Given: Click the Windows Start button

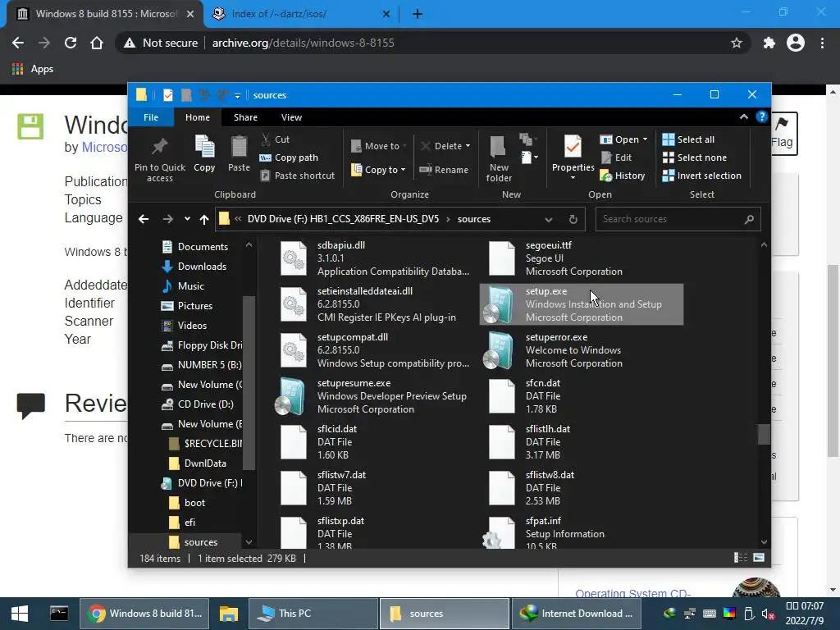Looking at the screenshot, I should coord(20,614).
